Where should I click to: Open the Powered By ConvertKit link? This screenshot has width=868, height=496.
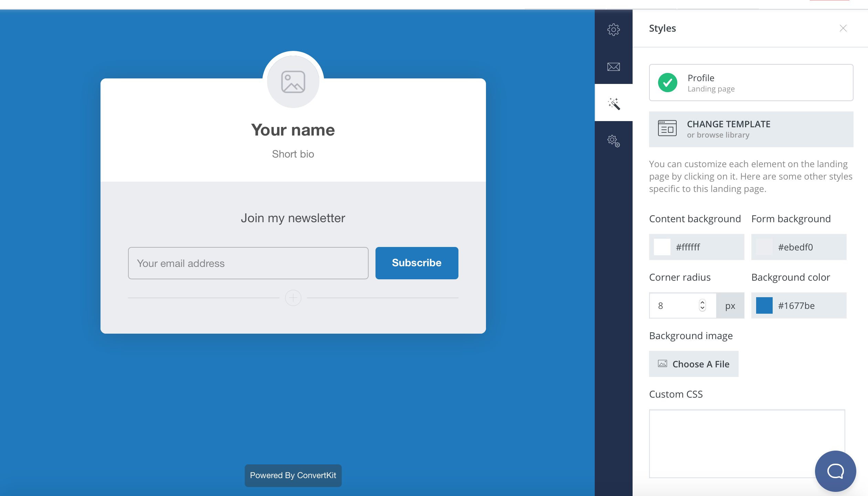tap(293, 475)
